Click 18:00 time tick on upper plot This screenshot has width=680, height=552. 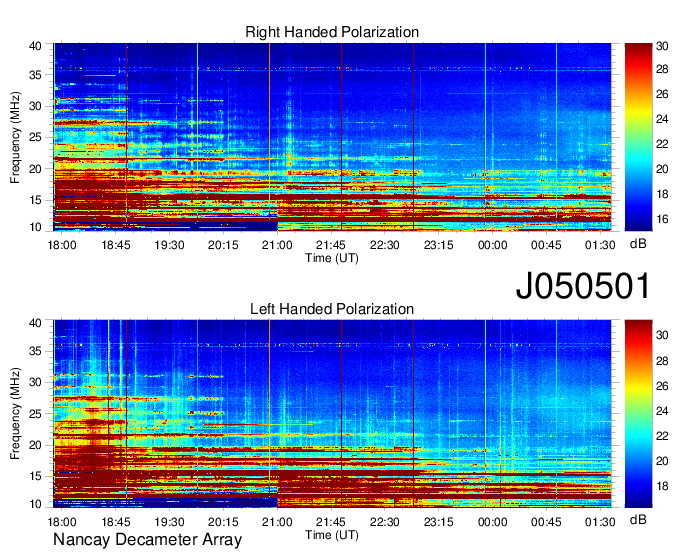click(62, 245)
